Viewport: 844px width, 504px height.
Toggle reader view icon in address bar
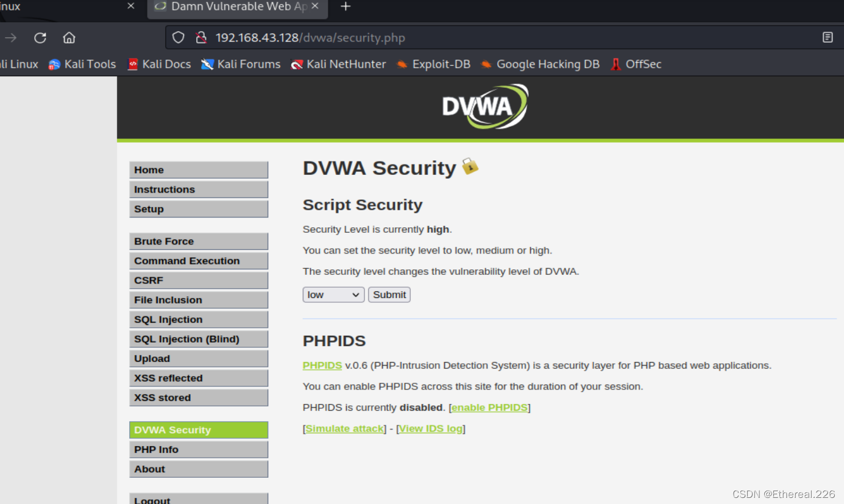[828, 38]
